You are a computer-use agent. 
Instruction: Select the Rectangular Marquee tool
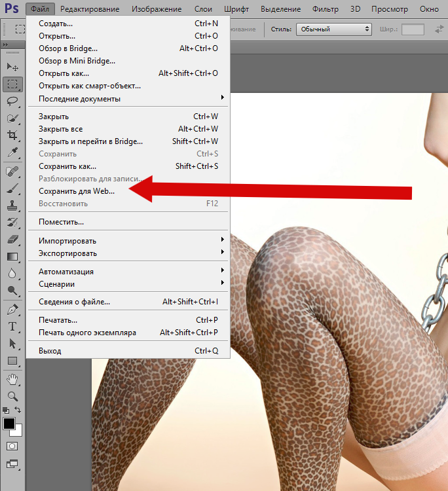12,84
